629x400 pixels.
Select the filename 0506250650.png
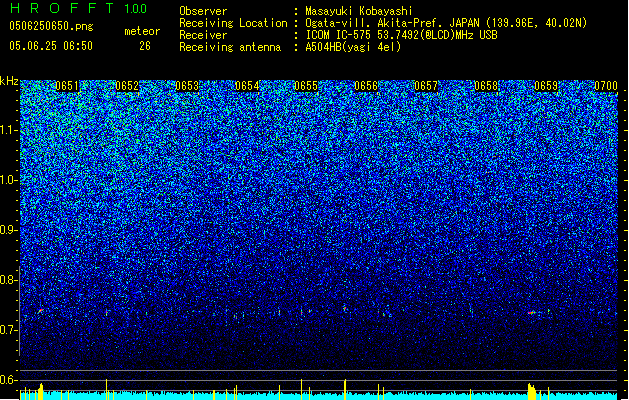(51, 26)
